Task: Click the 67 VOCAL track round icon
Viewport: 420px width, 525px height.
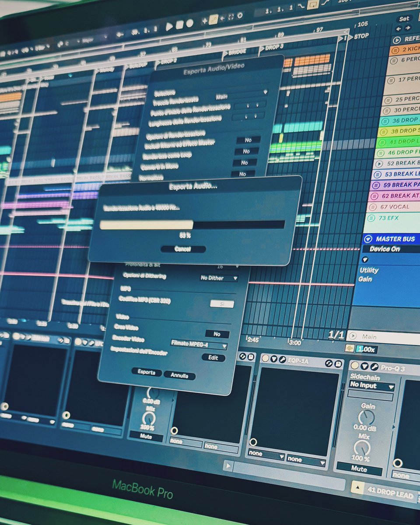Action: (373, 207)
